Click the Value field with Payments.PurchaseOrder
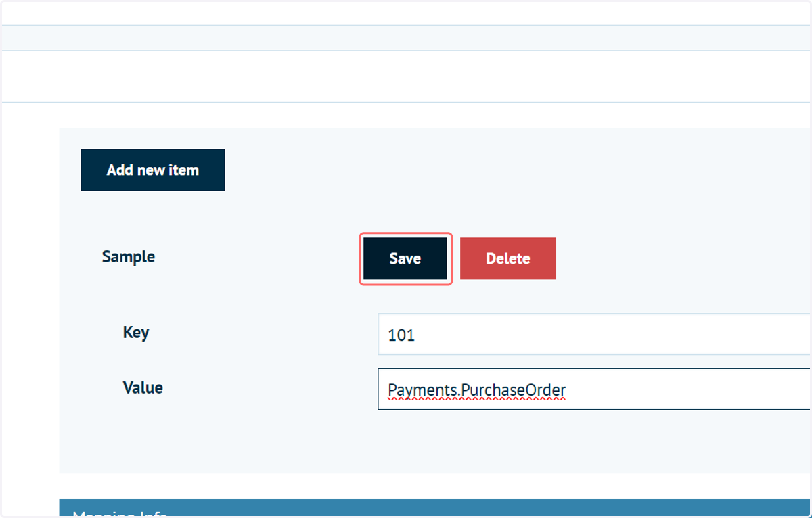 (594, 390)
